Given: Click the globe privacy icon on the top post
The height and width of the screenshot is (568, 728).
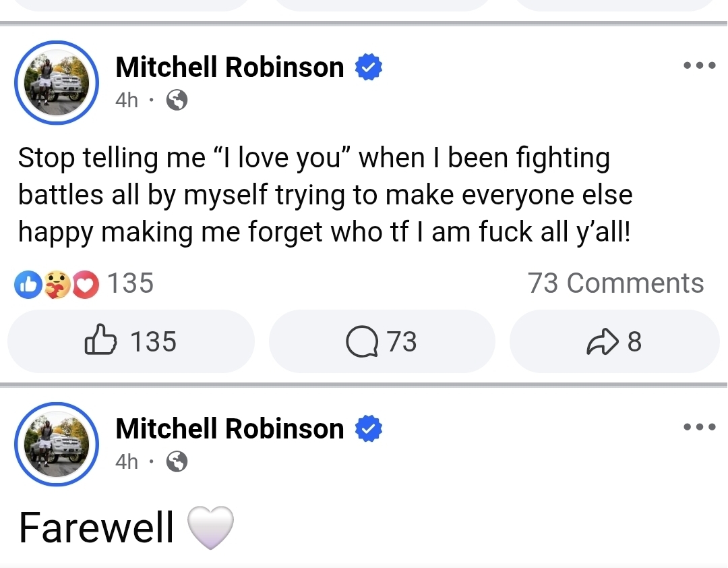Looking at the screenshot, I should pos(177,101).
